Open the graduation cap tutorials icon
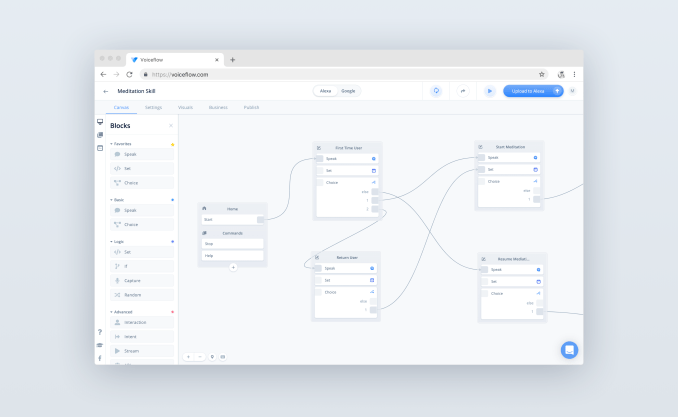This screenshot has width=678, height=417. [x=100, y=345]
